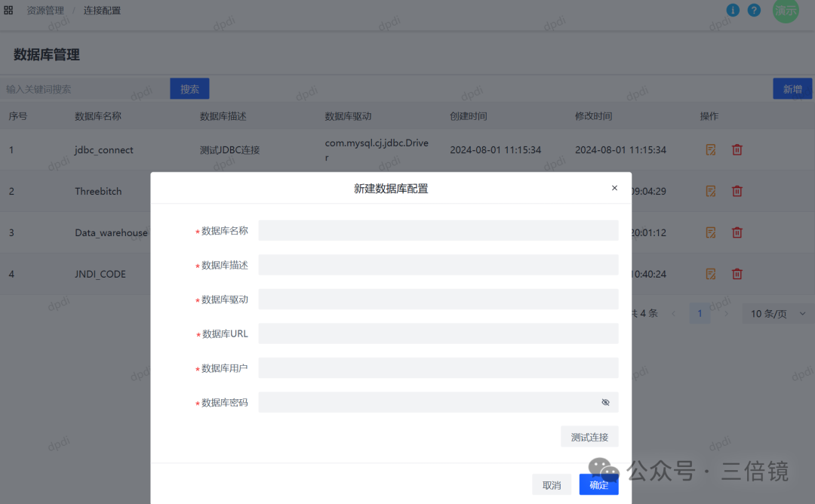Cancel the dialog with 取消

[552, 484]
